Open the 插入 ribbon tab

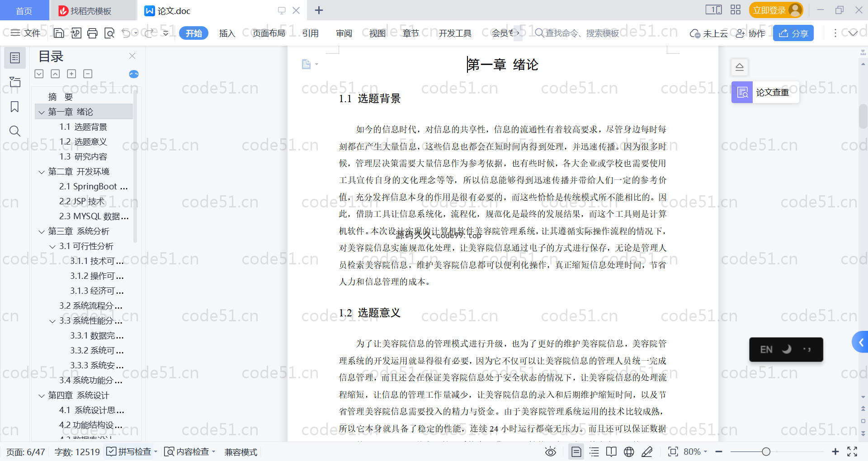click(x=227, y=33)
